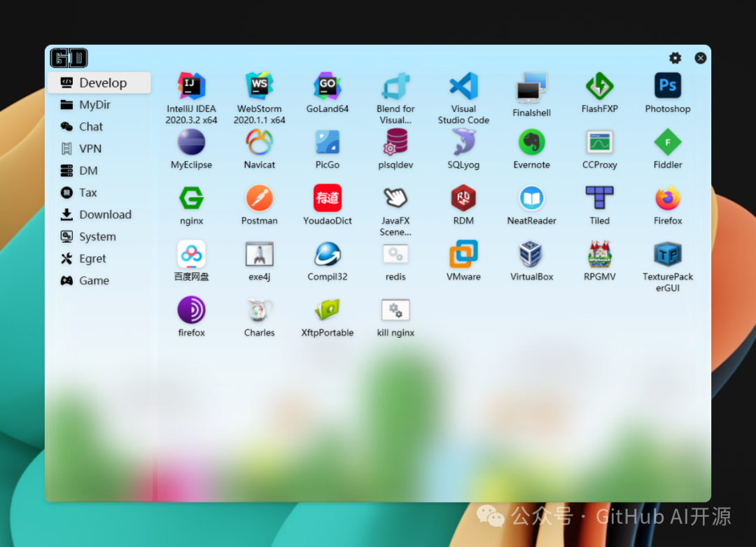
Task: Click the GD logo in header
Action: point(69,58)
